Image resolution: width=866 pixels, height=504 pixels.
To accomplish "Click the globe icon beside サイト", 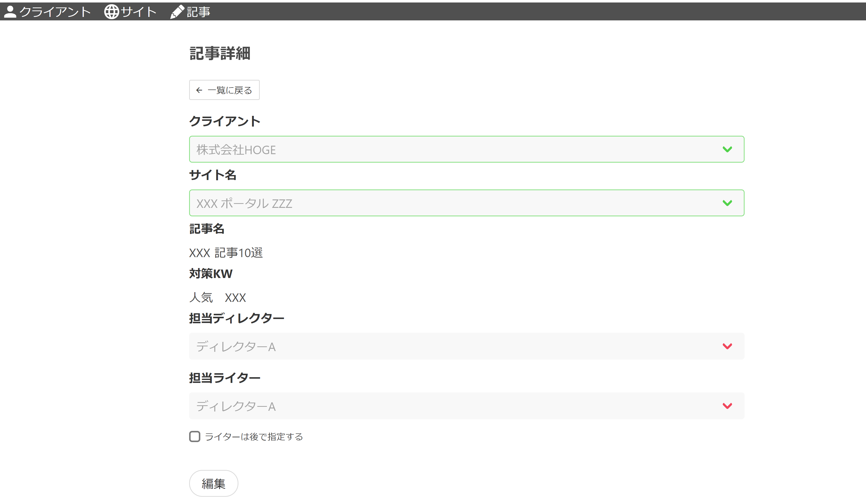I will click(111, 12).
